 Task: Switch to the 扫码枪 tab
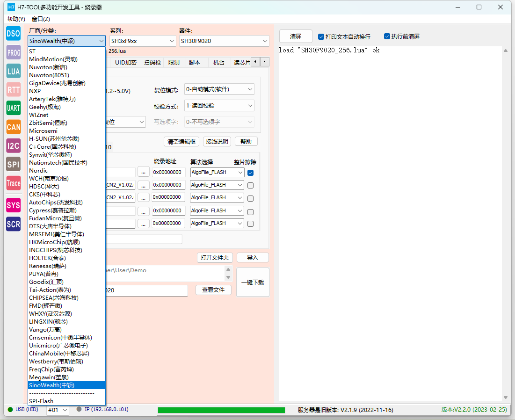(152, 62)
